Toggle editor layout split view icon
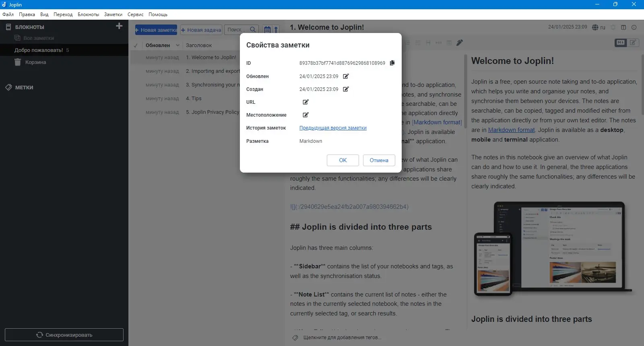This screenshot has height=346, width=644. pos(623,27)
